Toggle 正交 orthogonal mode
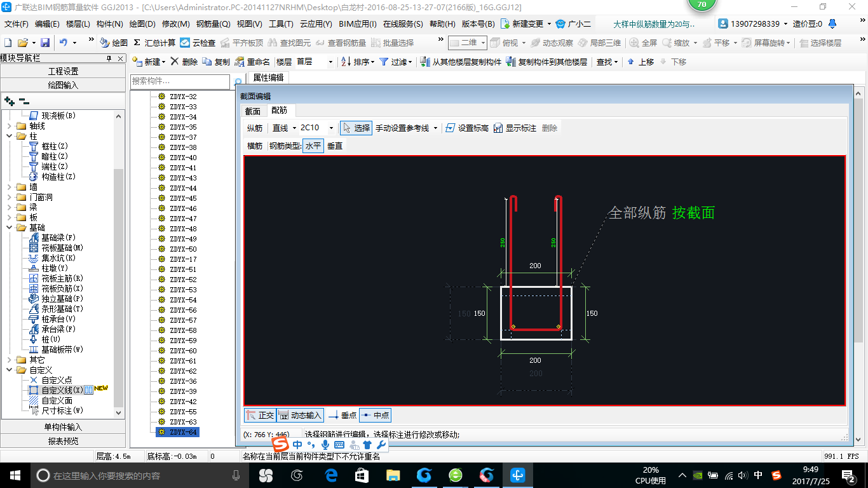The height and width of the screenshot is (488, 868). 260,415
